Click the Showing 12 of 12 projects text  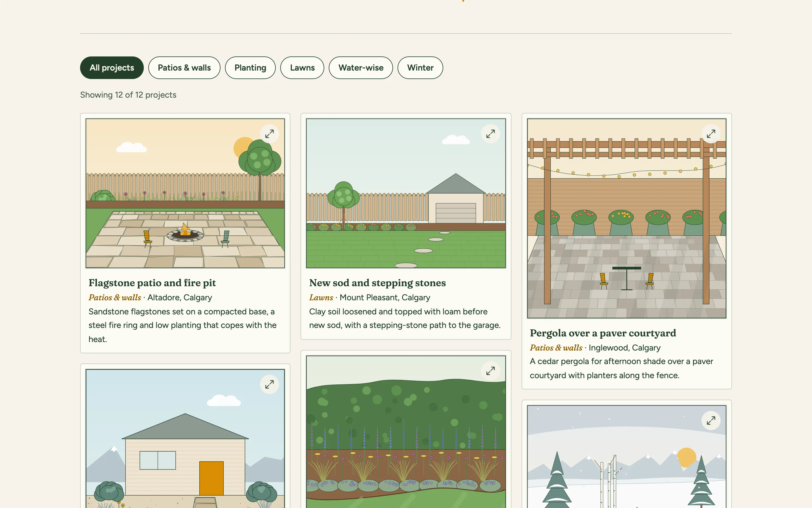[x=128, y=95]
